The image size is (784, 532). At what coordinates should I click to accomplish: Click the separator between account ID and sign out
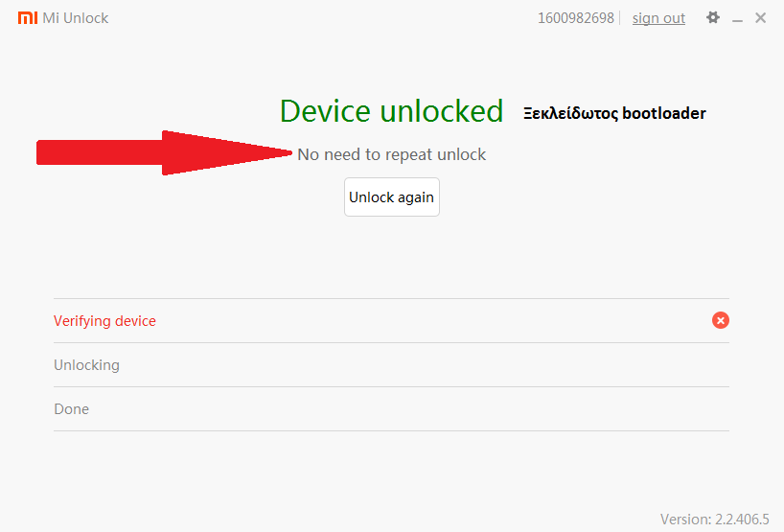620,18
